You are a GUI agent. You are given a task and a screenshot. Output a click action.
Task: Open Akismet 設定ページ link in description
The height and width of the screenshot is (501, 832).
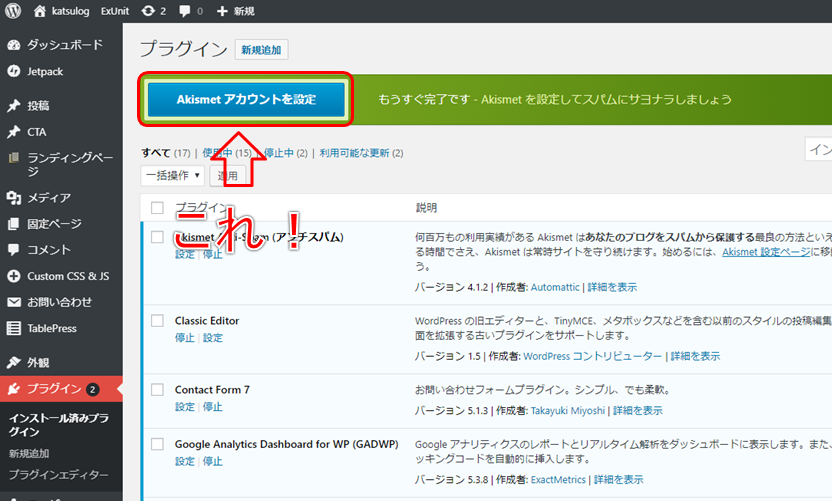tap(766, 252)
